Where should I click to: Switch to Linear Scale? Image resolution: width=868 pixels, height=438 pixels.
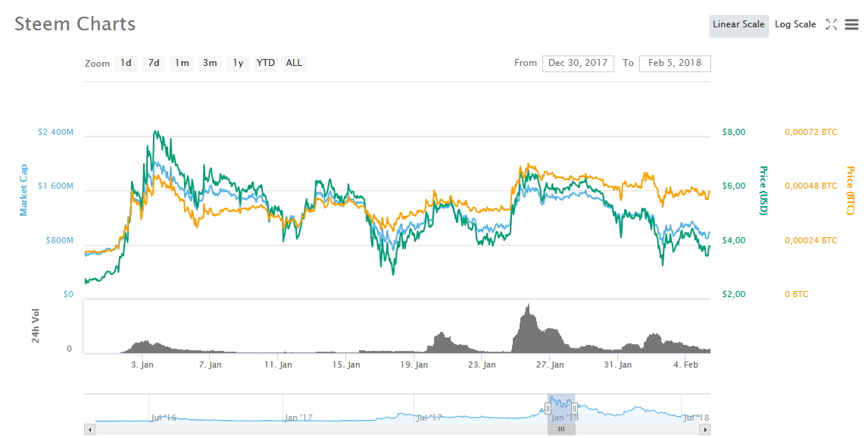click(x=738, y=24)
